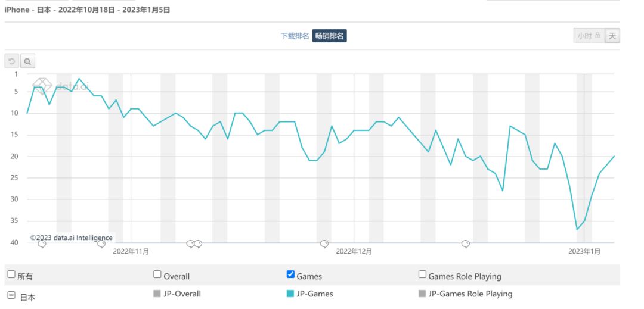Click the magnifier zoom-in icon
Image resolution: width=644 pixels, height=309 pixels.
[x=27, y=61]
